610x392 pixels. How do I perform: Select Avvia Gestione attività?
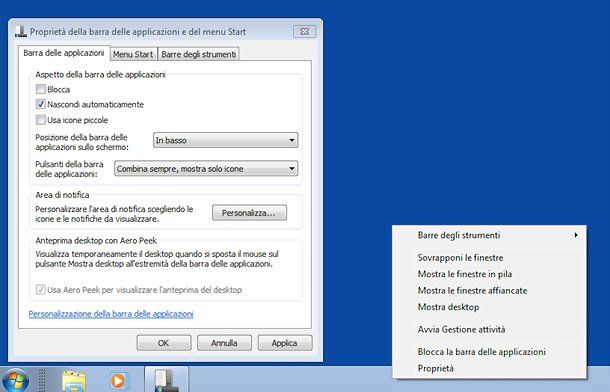(x=489, y=329)
